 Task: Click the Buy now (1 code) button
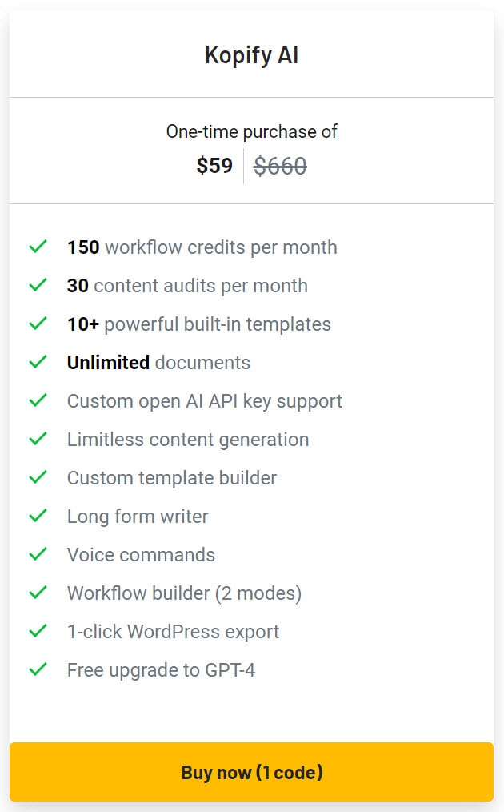point(252,772)
